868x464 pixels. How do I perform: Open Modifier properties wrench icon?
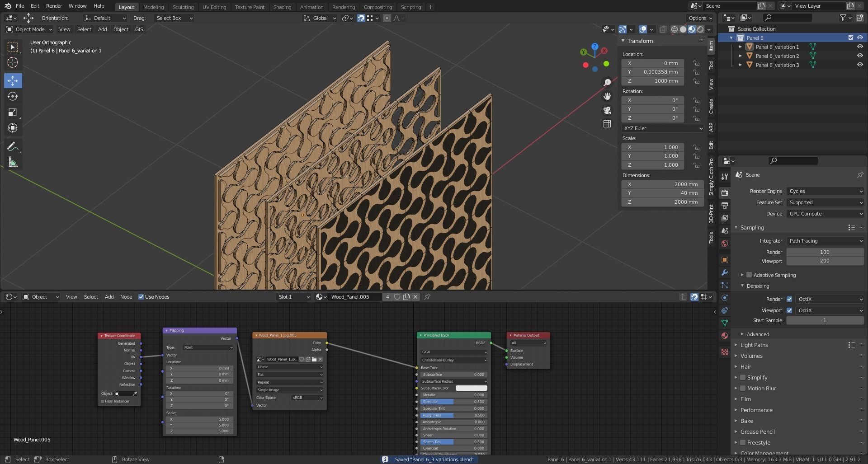tap(725, 272)
